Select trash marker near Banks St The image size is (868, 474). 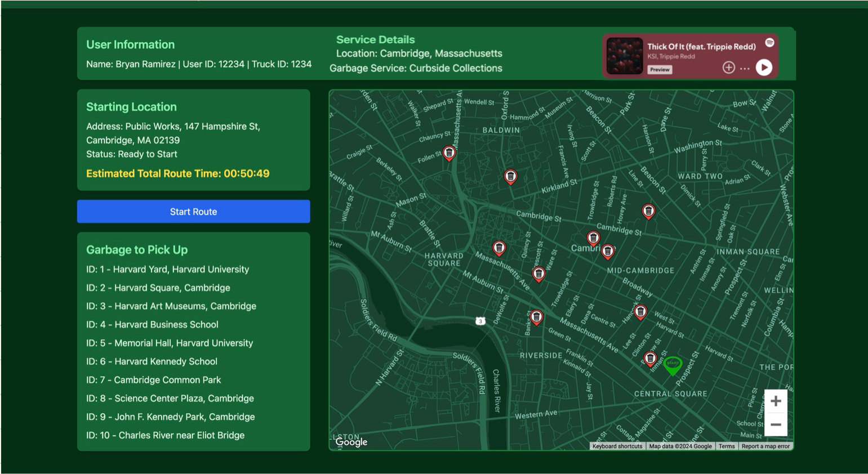[536, 318]
